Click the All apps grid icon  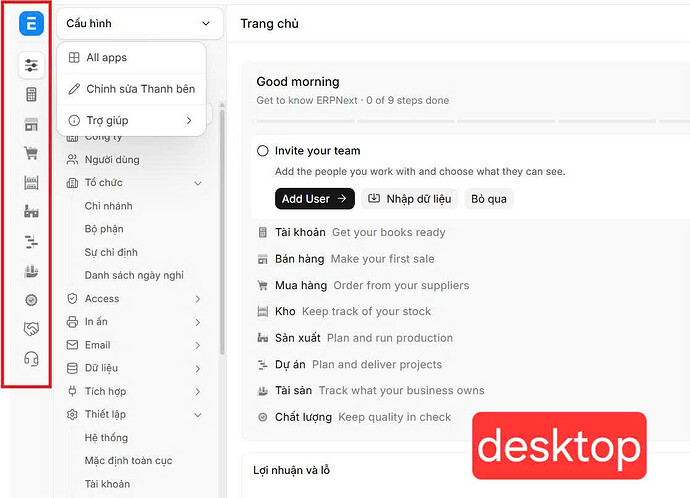[74, 58]
